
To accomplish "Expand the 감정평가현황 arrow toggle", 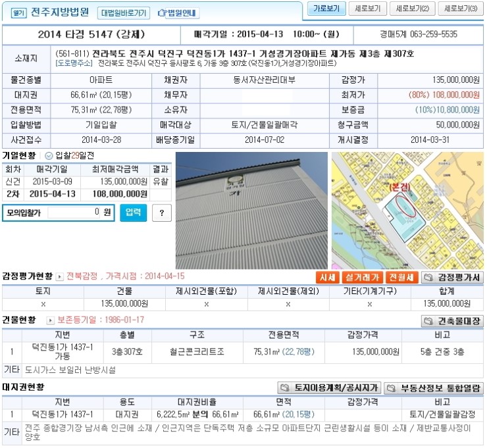I will tap(59, 276).
